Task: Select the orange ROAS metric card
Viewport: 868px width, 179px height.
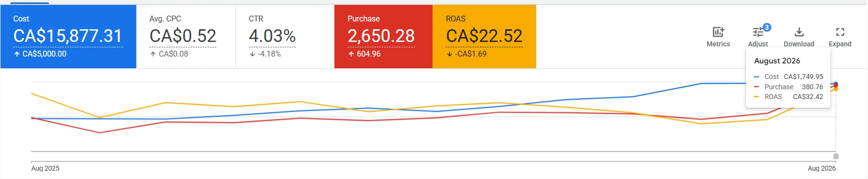Action: point(484,37)
